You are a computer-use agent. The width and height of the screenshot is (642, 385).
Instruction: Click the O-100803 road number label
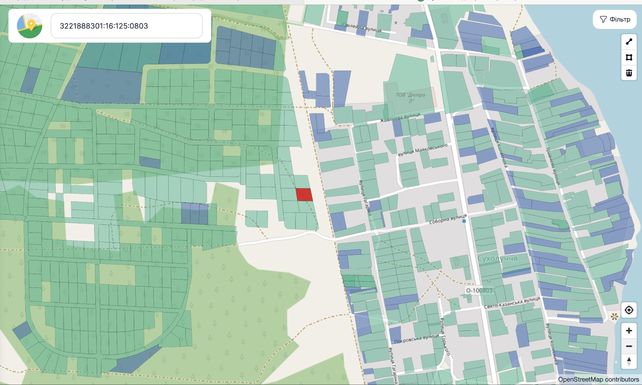pos(479,290)
